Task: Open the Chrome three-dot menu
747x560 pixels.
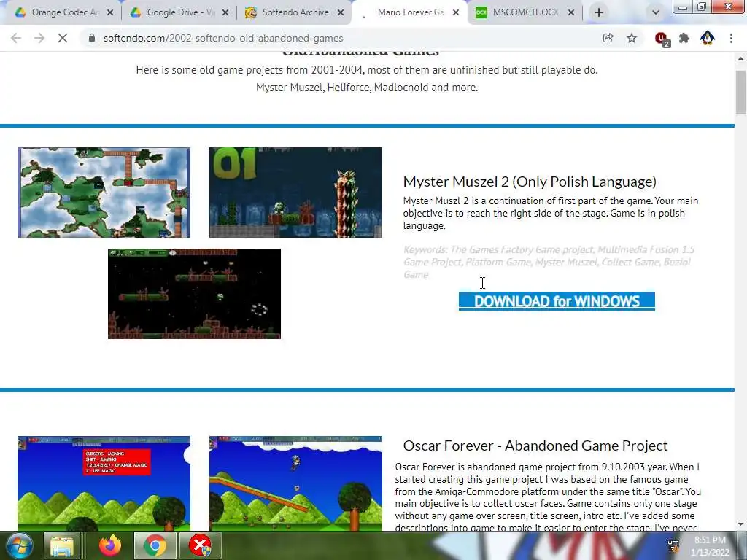Action: [x=731, y=38]
